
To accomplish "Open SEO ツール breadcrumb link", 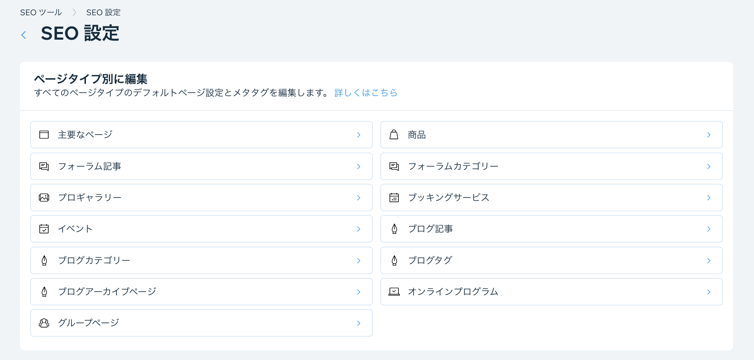I will pyautogui.click(x=41, y=12).
